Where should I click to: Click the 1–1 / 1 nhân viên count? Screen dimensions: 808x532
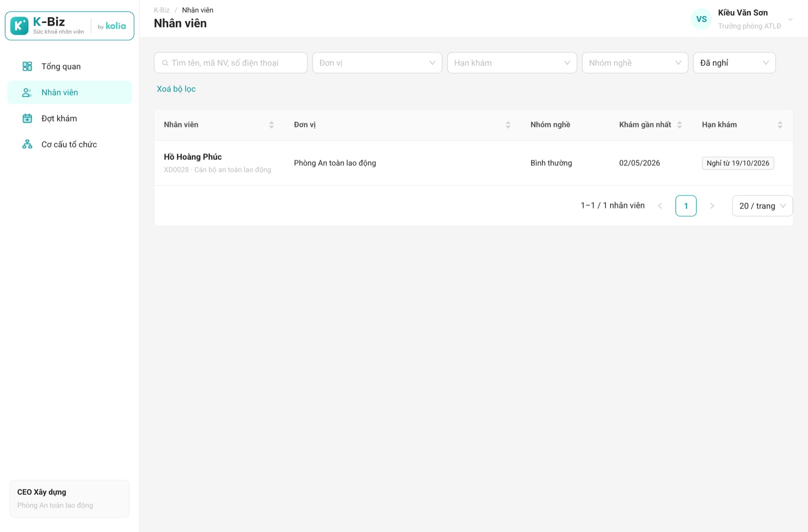(613, 205)
